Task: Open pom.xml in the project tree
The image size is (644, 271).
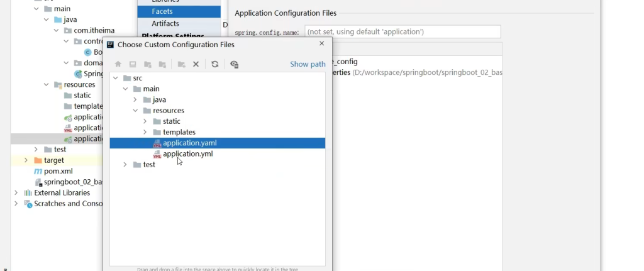Action: 58,171
